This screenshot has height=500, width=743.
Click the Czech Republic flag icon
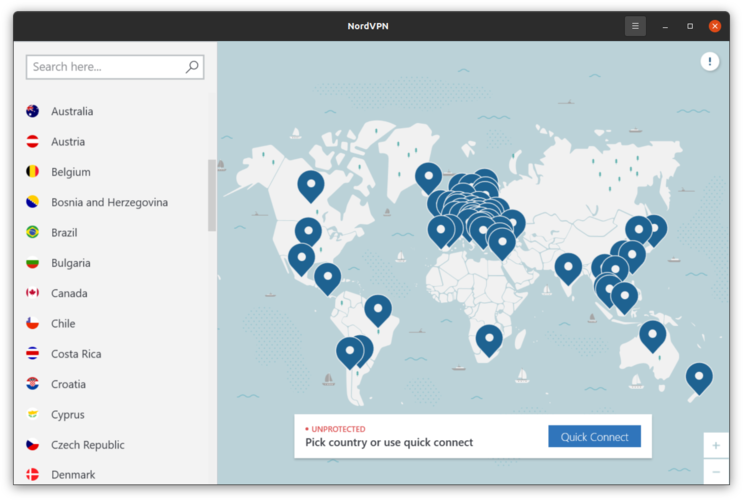(33, 445)
